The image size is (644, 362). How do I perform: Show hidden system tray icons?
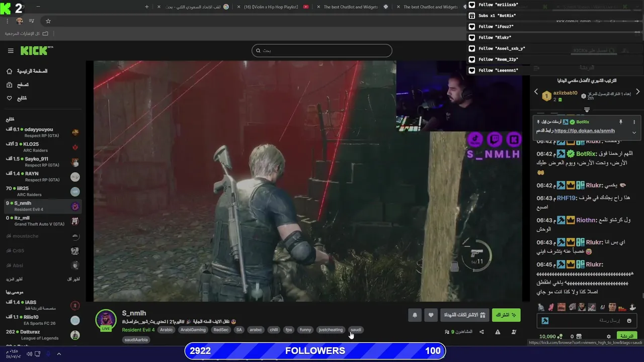click(x=59, y=354)
